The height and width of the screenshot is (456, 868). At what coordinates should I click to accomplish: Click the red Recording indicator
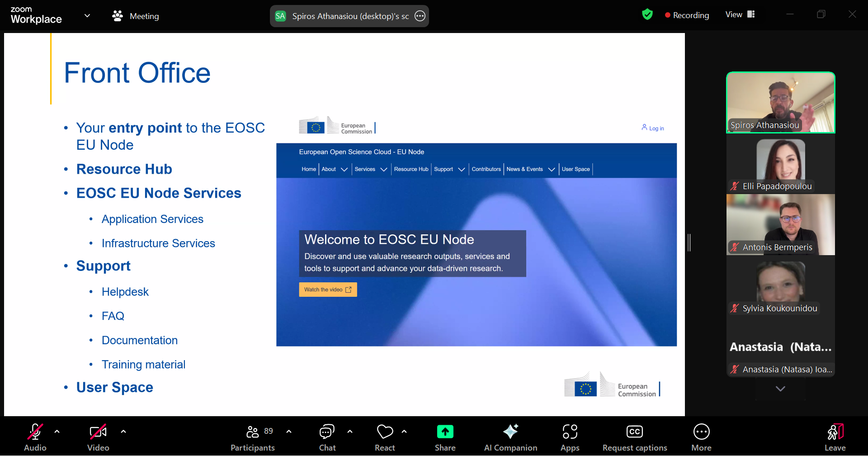(x=687, y=15)
